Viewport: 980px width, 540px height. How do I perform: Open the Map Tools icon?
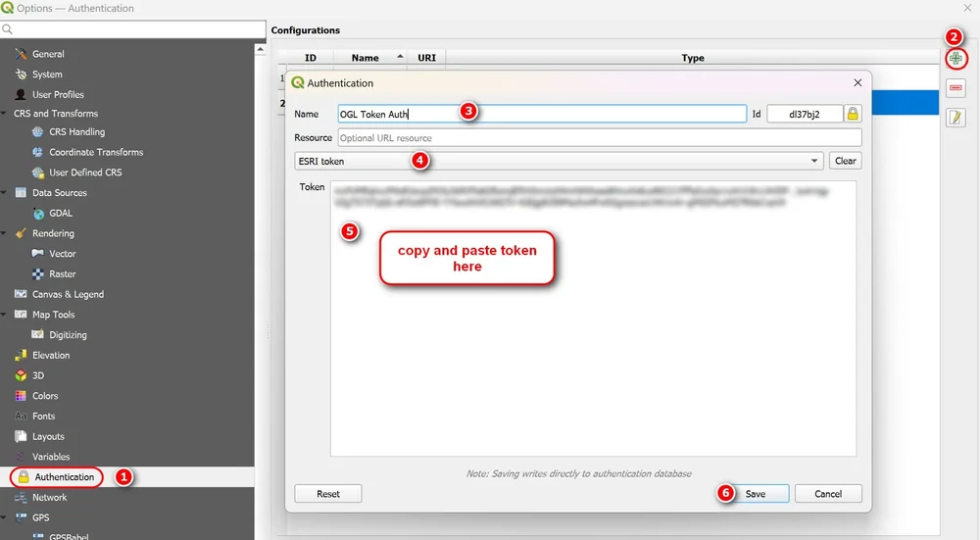click(22, 315)
